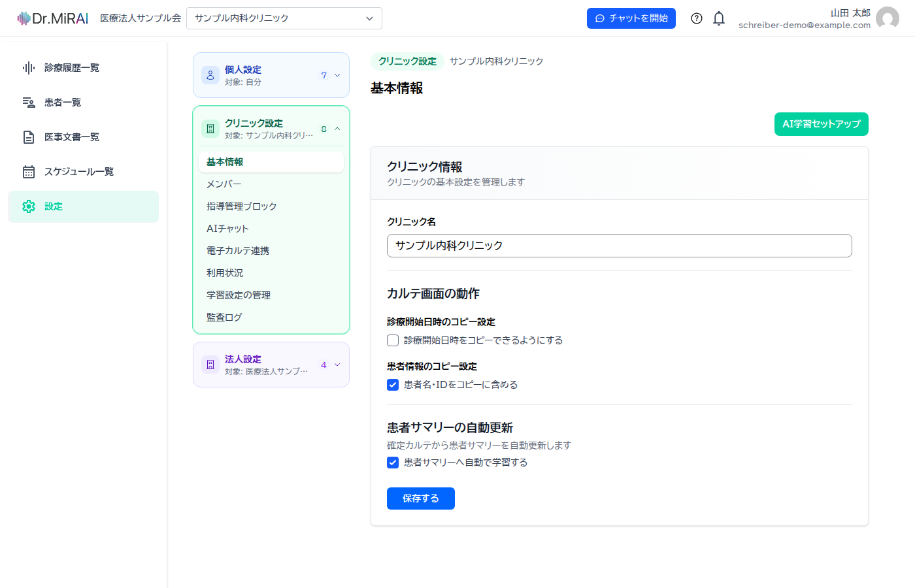The height and width of the screenshot is (588, 915).
Task: Click the 保存する button
Action: (x=421, y=498)
